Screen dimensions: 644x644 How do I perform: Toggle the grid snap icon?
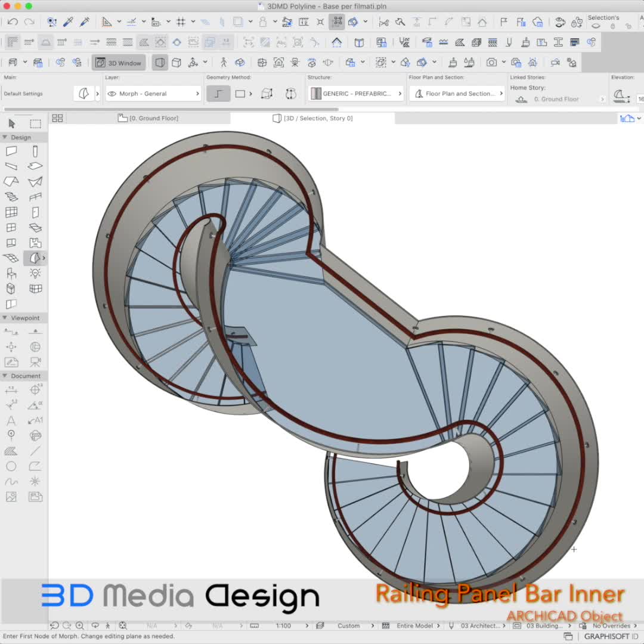tap(181, 22)
